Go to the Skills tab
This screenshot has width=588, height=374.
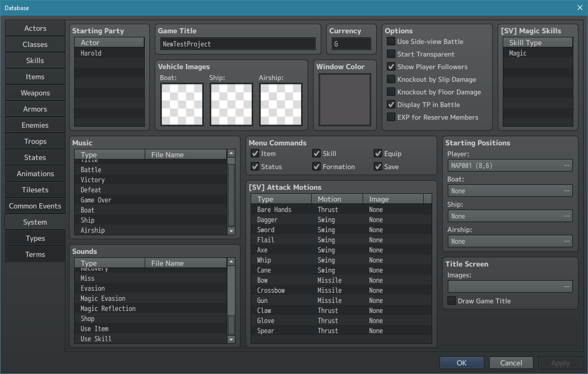35,61
